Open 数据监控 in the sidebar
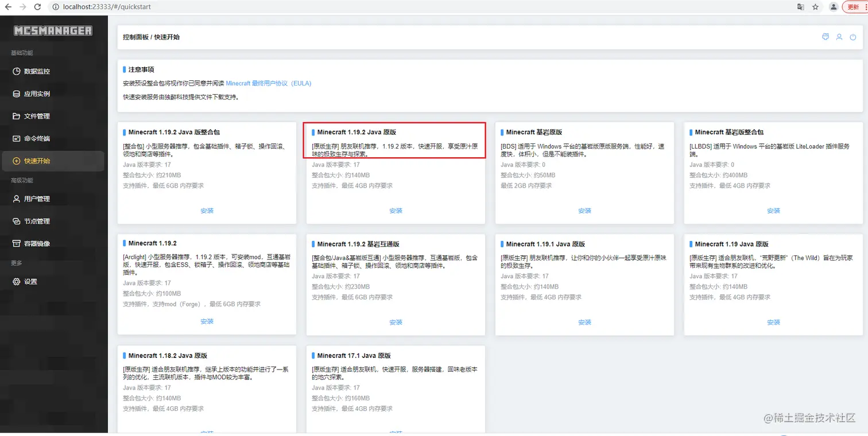This screenshot has width=868, height=436. click(52, 71)
